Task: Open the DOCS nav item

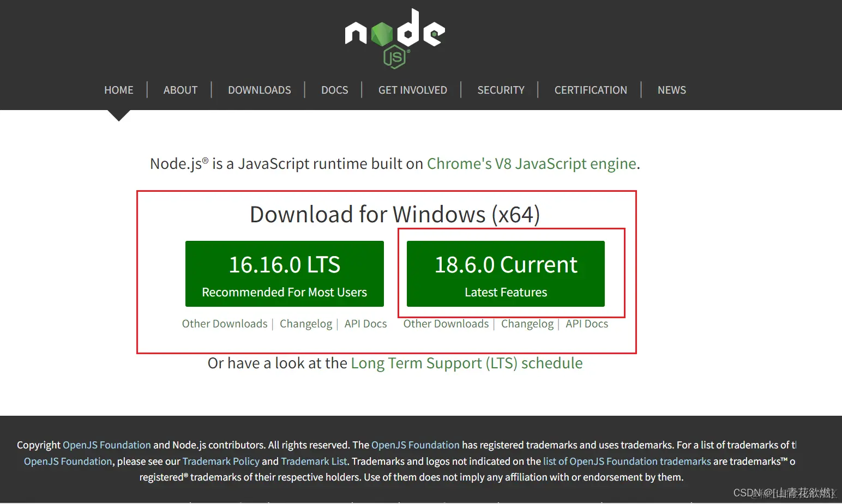Action: (335, 90)
